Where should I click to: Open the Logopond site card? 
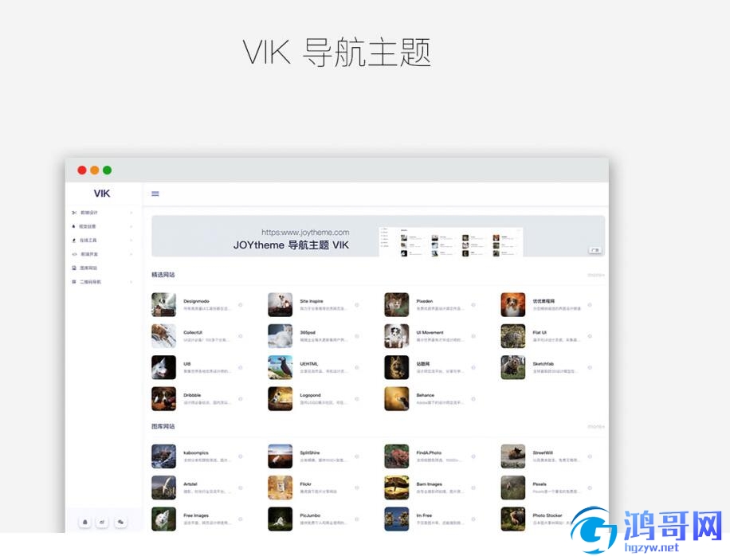tap(314, 399)
